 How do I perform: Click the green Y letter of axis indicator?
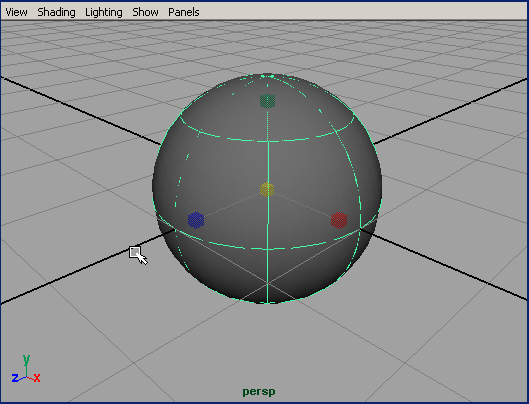[26, 360]
